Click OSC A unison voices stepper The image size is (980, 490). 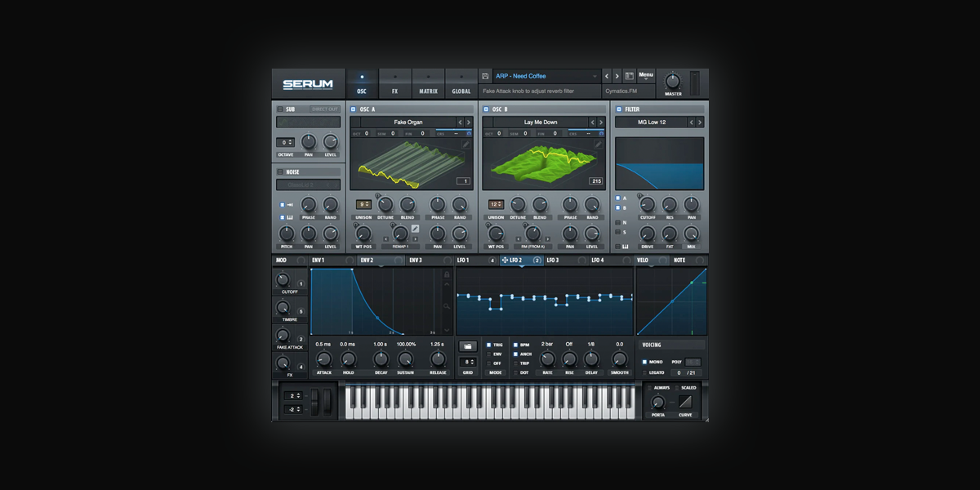point(364,204)
